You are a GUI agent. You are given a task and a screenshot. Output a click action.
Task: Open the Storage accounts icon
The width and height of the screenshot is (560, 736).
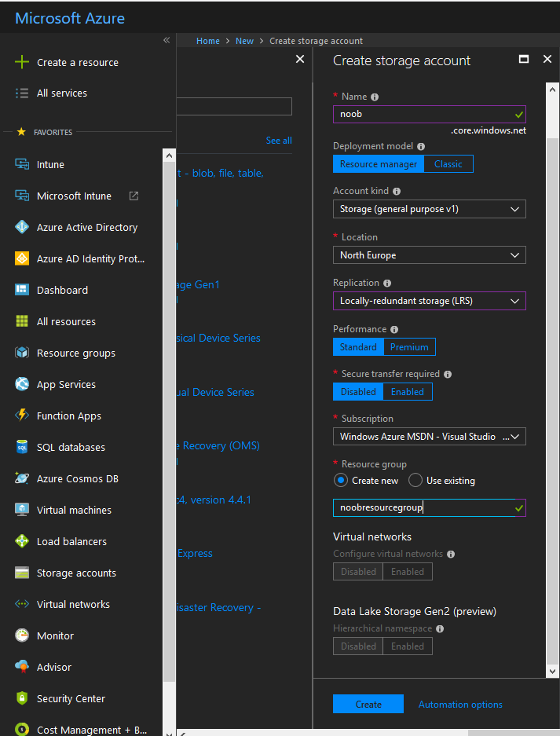pos(21,573)
